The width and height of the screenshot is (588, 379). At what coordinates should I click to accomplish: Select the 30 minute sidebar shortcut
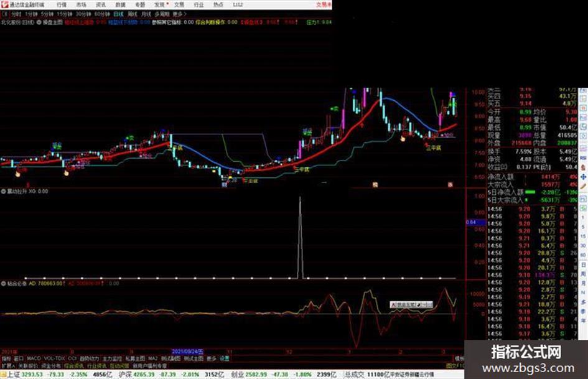[x=583, y=246]
